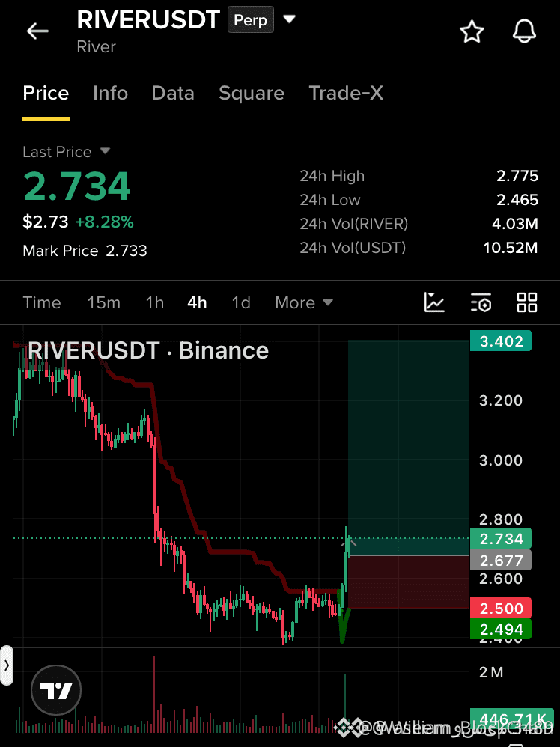This screenshot has width=560, height=747.
Task: Go back using the left arrow
Action: coord(37,31)
